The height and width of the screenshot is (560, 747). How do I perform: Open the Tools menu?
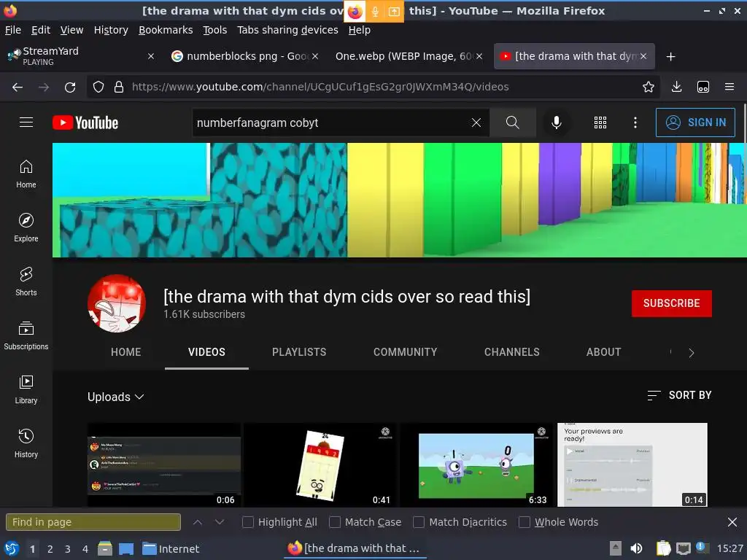215,30
